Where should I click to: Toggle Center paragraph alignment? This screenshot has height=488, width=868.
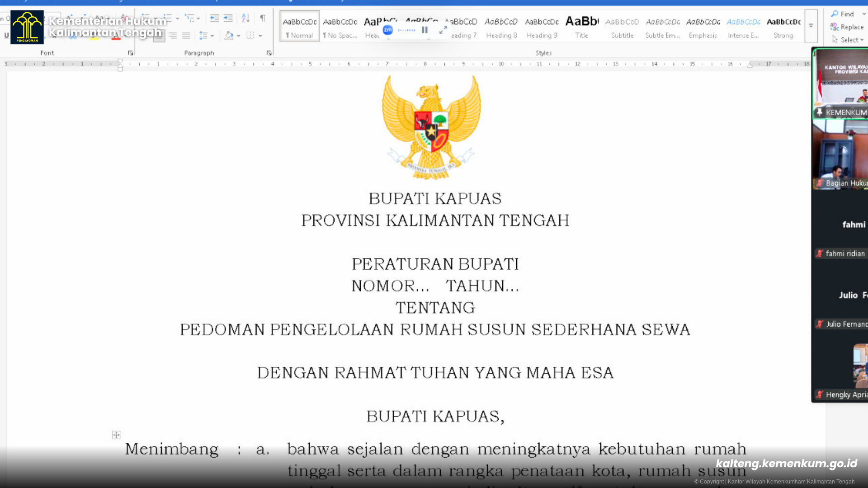click(159, 35)
